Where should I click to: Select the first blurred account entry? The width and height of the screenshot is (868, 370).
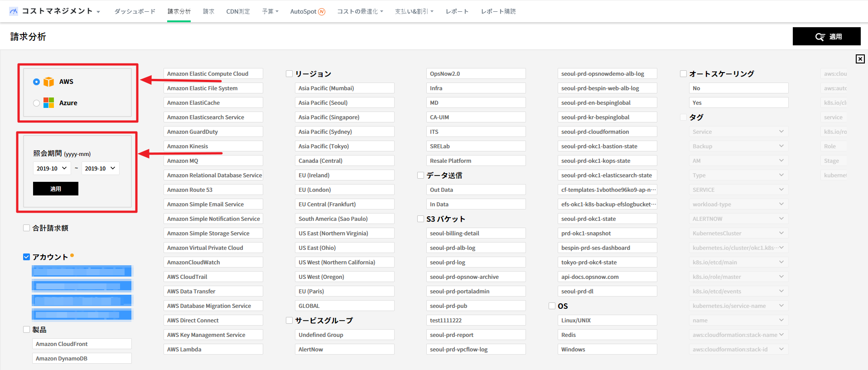(82, 271)
